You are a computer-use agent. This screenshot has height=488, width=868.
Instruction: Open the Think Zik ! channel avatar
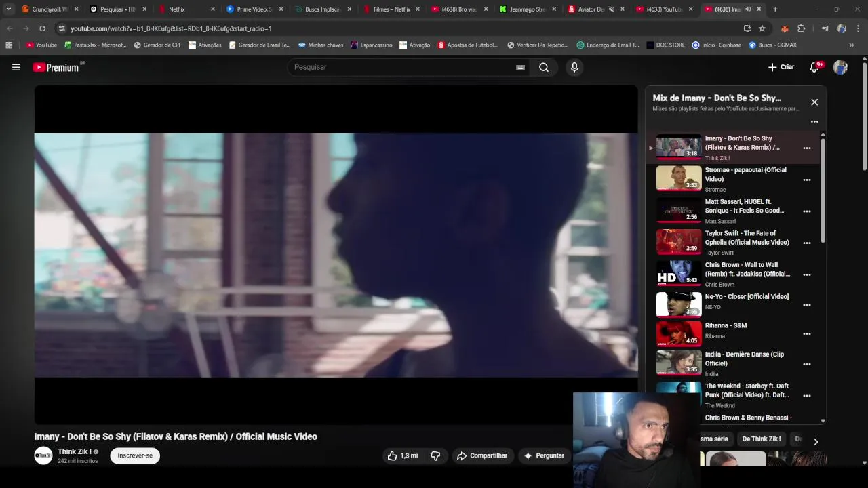pyautogui.click(x=43, y=455)
